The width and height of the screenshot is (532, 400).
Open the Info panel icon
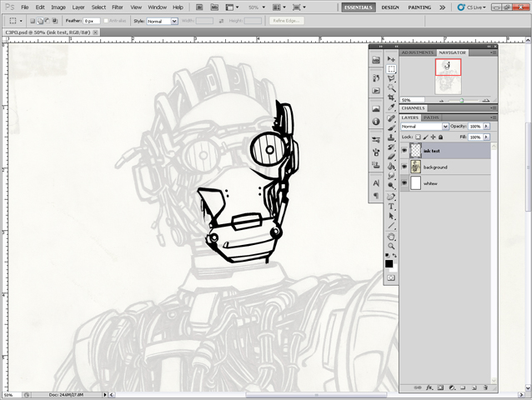tap(376, 122)
